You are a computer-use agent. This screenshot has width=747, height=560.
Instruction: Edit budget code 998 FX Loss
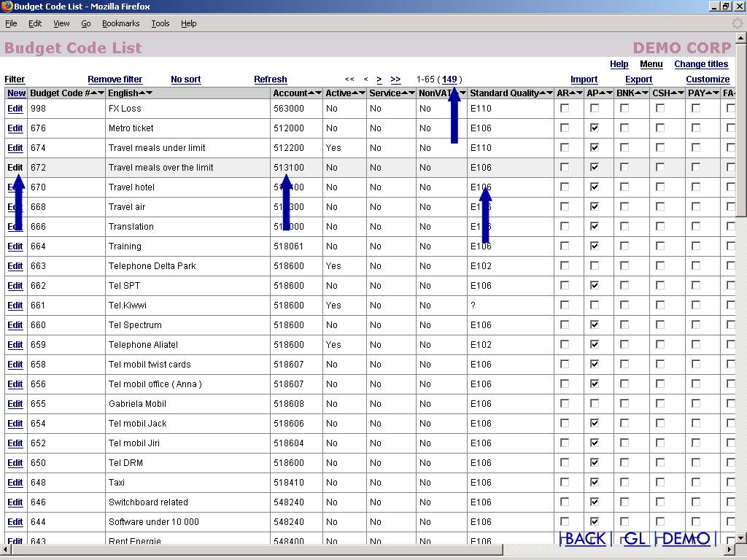pyautogui.click(x=15, y=109)
